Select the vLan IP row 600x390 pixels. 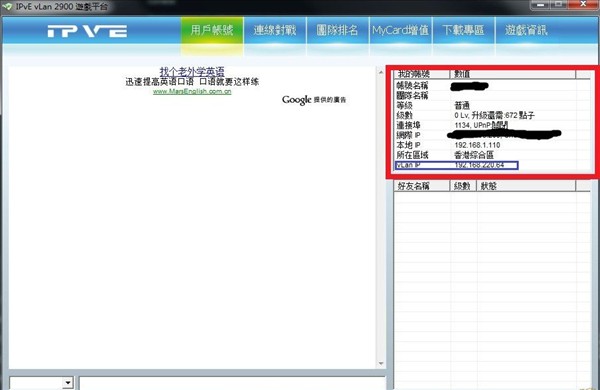point(457,165)
